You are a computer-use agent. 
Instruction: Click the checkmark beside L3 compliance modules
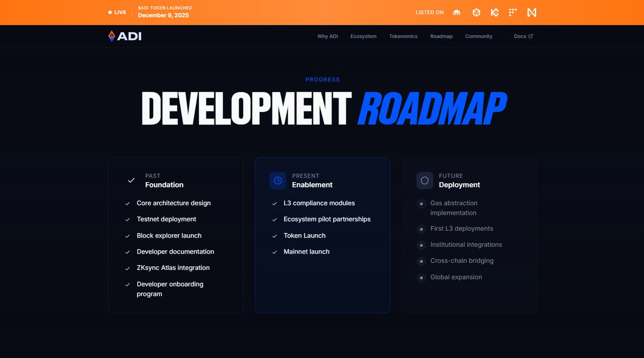coord(275,204)
